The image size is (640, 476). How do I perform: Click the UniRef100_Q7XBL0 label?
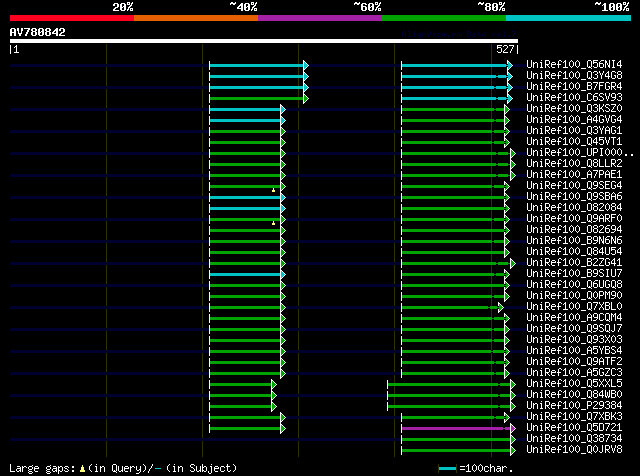coord(574,307)
